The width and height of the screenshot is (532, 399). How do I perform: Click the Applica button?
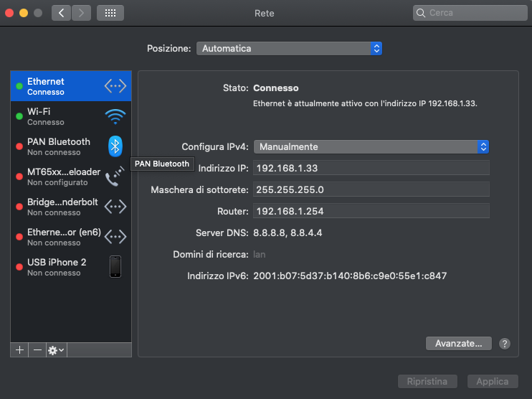(x=493, y=381)
